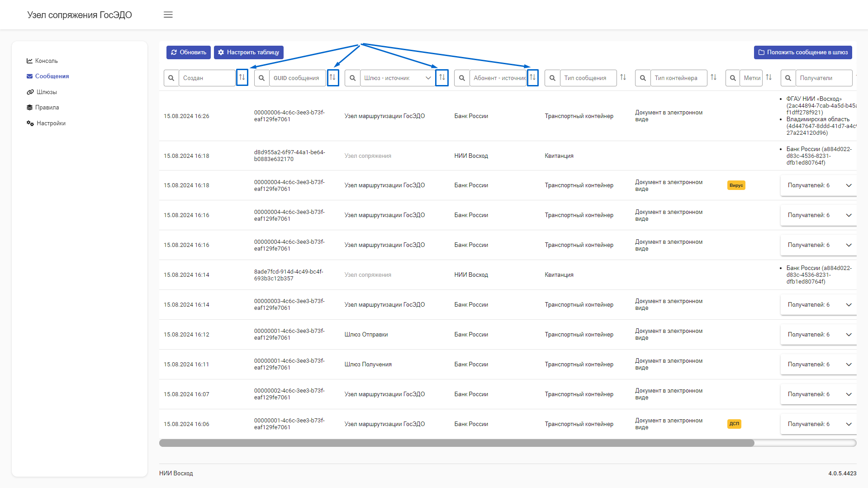Open Правила in the sidebar
Screen dimensions: 868x488
(43, 107)
